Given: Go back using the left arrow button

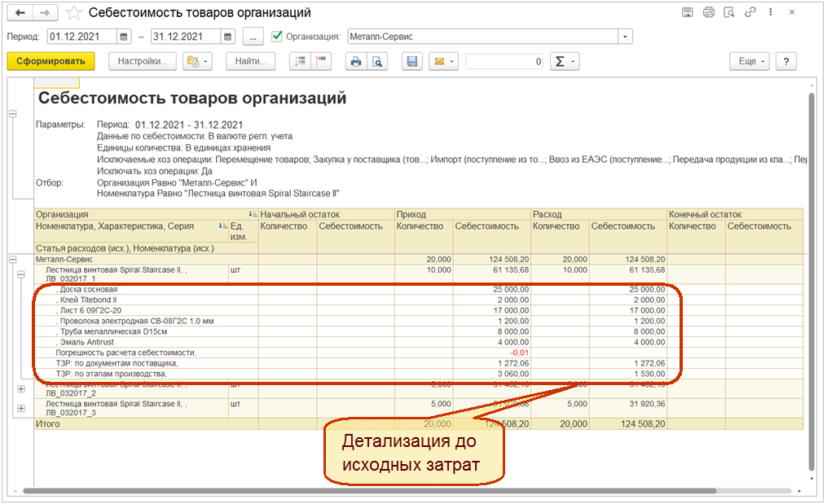Looking at the screenshot, I should tap(20, 13).
